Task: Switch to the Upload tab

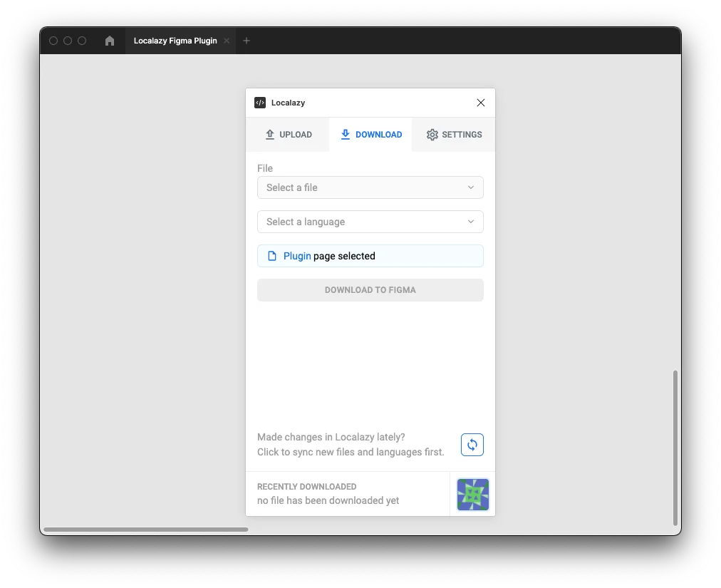Action: (x=289, y=135)
